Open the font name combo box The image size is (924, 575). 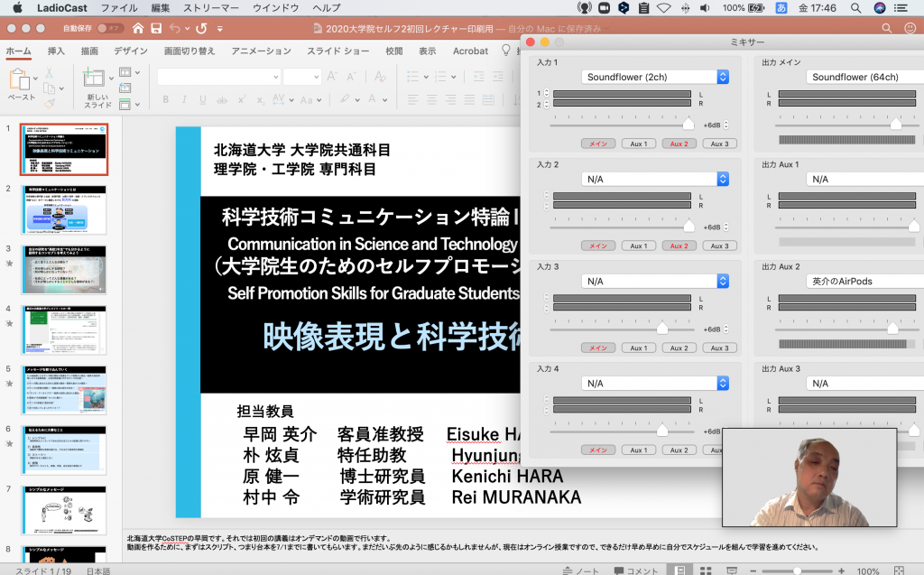tap(218, 77)
